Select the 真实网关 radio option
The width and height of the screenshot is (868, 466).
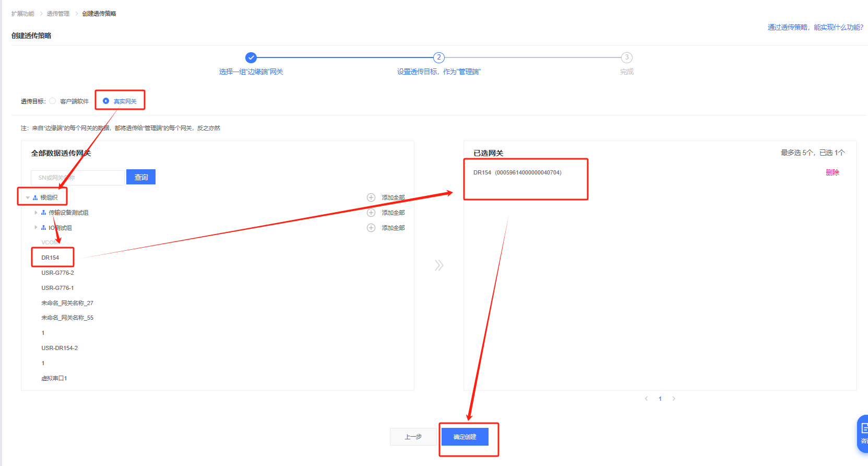point(106,101)
